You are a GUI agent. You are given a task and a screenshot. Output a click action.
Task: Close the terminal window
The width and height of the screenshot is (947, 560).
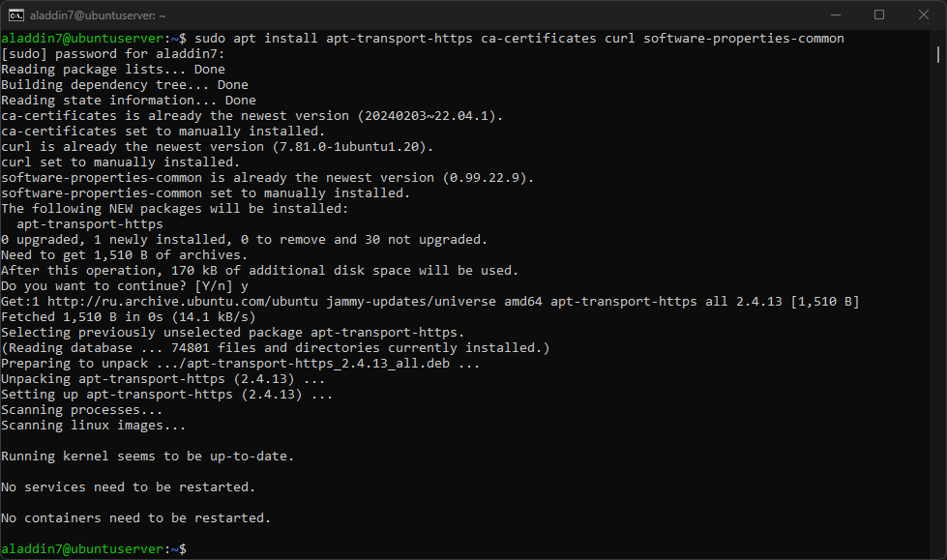click(x=924, y=15)
